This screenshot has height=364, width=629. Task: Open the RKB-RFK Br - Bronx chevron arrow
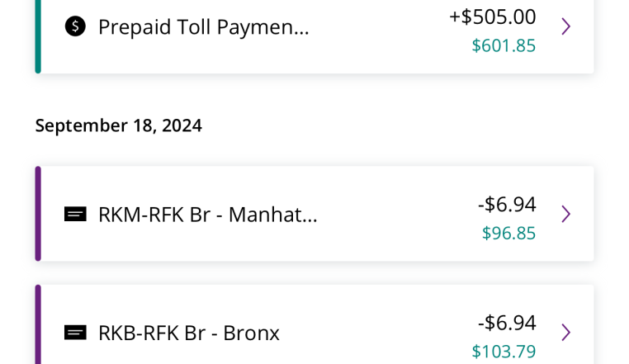tap(566, 333)
